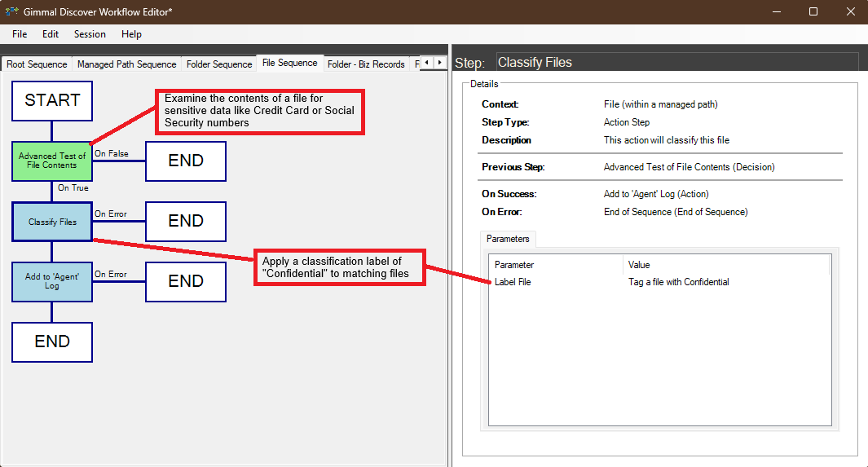
Task: Click the Gimmal Discover app icon in title bar
Action: [x=12, y=12]
